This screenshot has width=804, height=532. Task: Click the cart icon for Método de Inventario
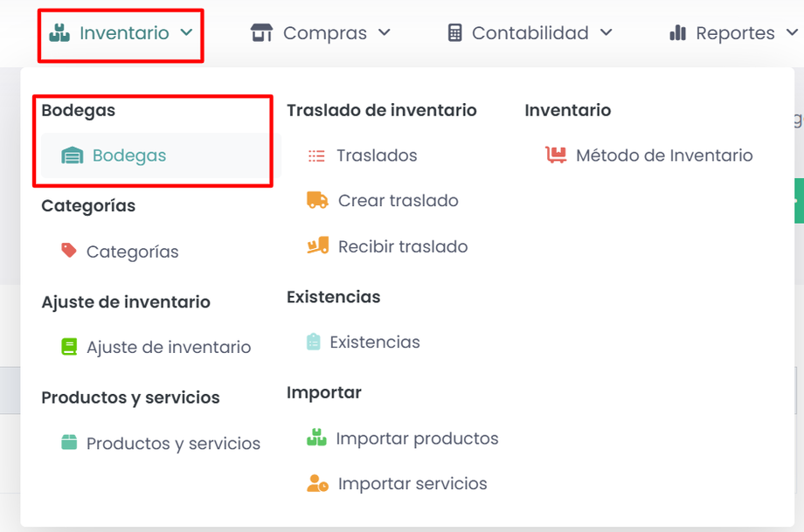556,155
